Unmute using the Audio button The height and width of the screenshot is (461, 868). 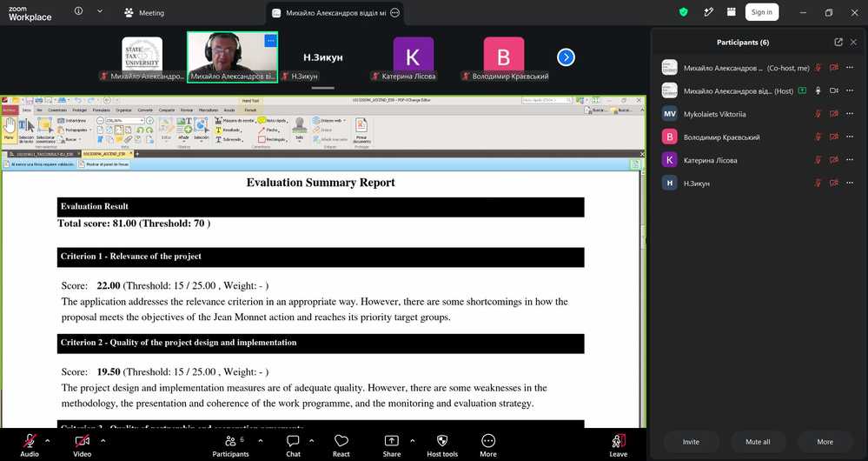[30, 445]
